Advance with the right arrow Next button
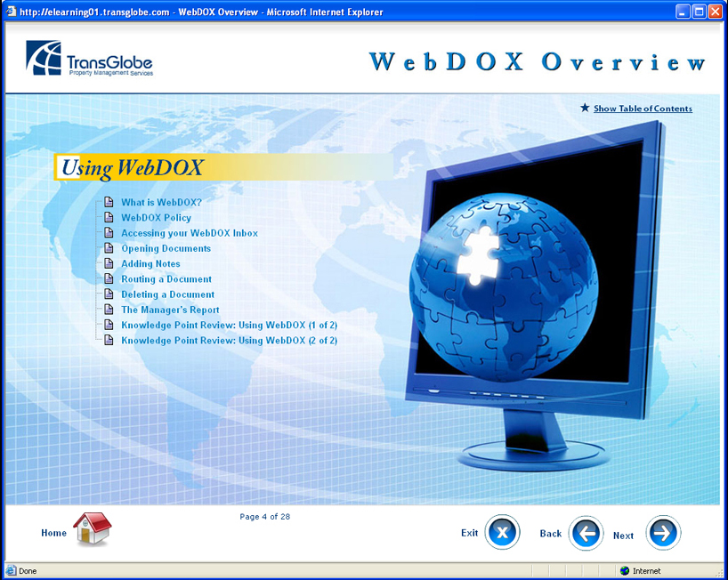This screenshot has height=580, width=728. tap(663, 533)
